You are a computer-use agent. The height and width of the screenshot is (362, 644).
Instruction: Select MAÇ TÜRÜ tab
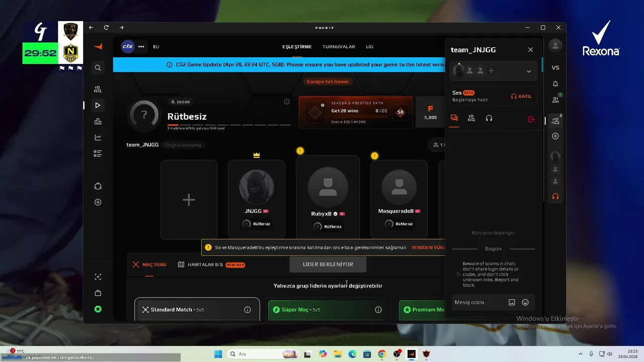[149, 264]
